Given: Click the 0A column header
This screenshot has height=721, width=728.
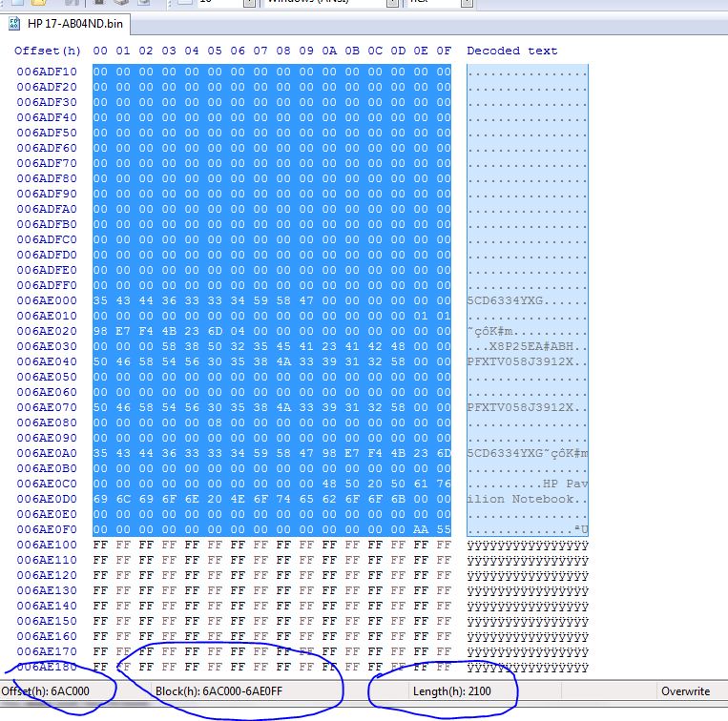Looking at the screenshot, I should tap(329, 51).
